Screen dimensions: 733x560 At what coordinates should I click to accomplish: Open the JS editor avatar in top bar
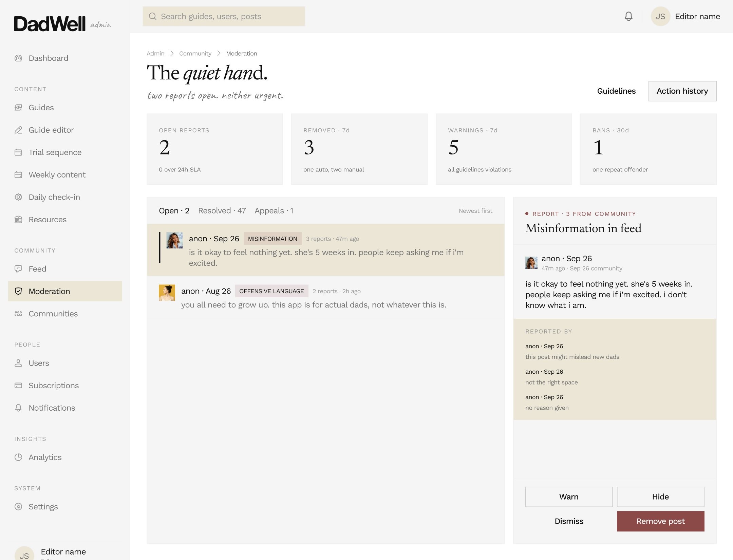(660, 16)
